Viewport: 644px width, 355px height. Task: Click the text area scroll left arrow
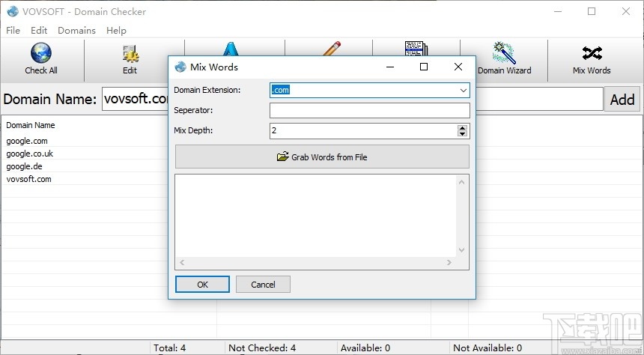pos(182,263)
